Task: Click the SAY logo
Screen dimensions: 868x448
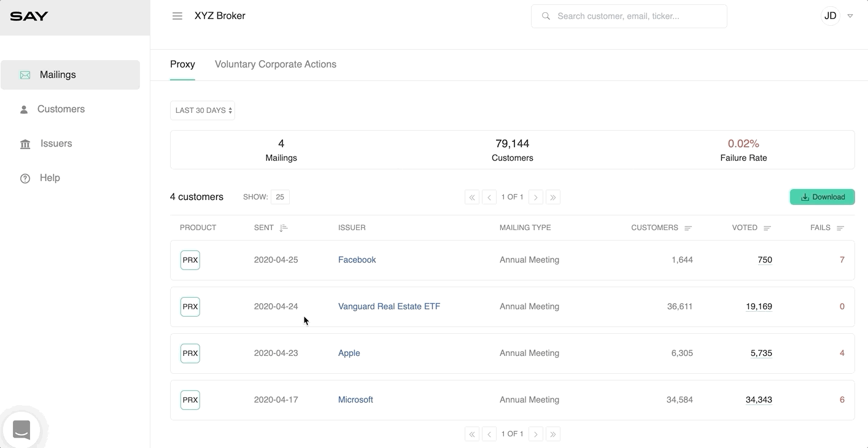Action: pos(29,16)
